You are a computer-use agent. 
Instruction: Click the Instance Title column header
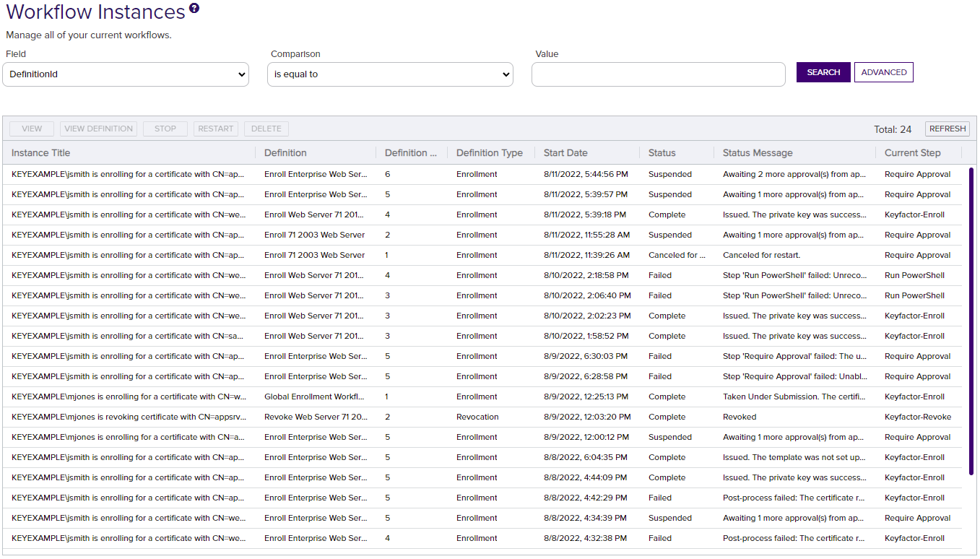coord(45,152)
